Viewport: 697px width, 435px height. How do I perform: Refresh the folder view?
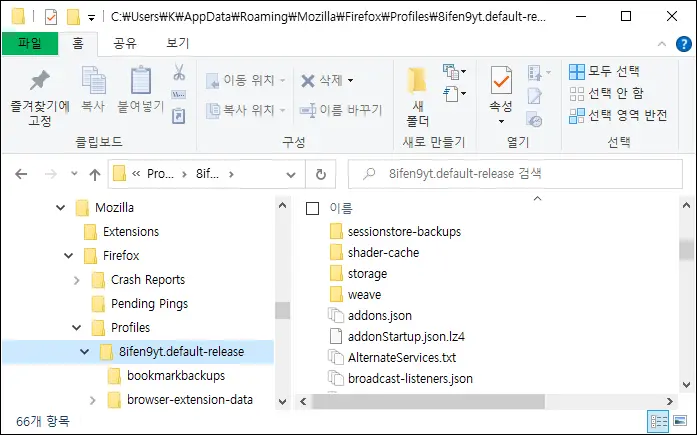[320, 174]
